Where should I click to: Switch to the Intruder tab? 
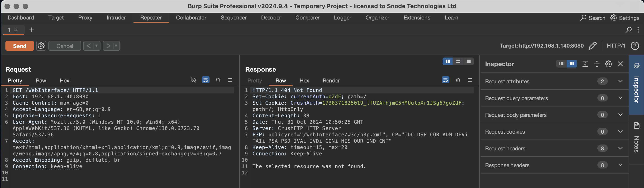pyautogui.click(x=116, y=18)
